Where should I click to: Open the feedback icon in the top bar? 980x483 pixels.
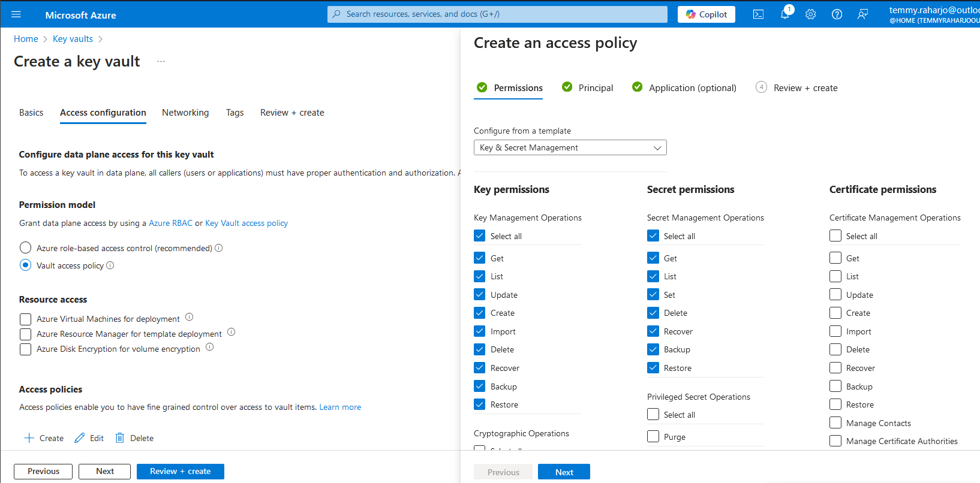(862, 14)
